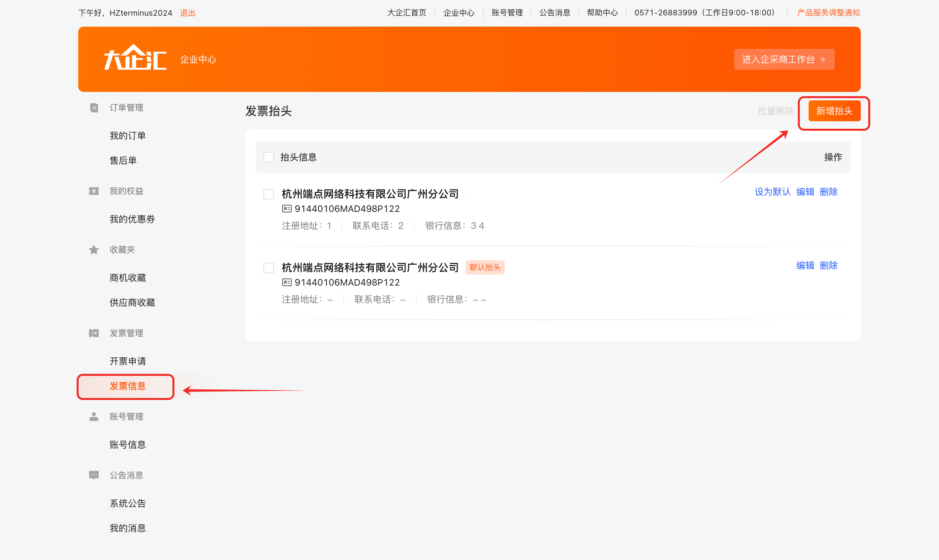Click the tax ID card icon in default header row
Screen dimensions: 939x560
point(287,282)
